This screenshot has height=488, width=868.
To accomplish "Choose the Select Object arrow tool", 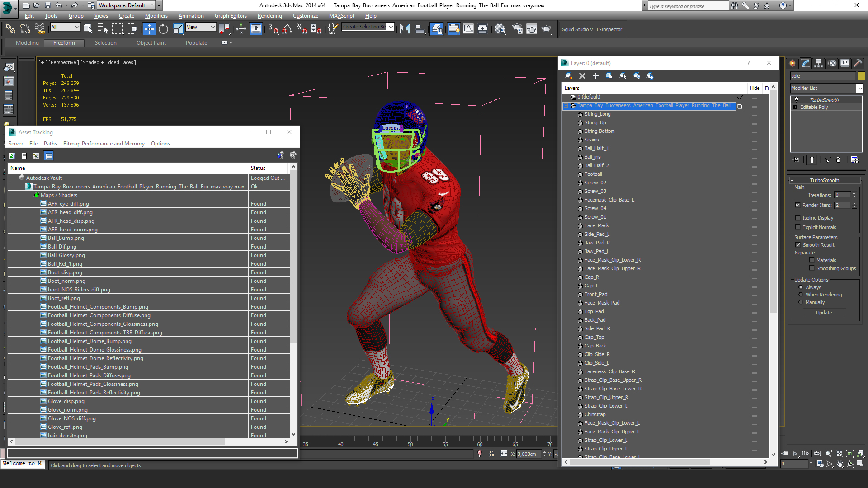I will pyautogui.click(x=88, y=29).
